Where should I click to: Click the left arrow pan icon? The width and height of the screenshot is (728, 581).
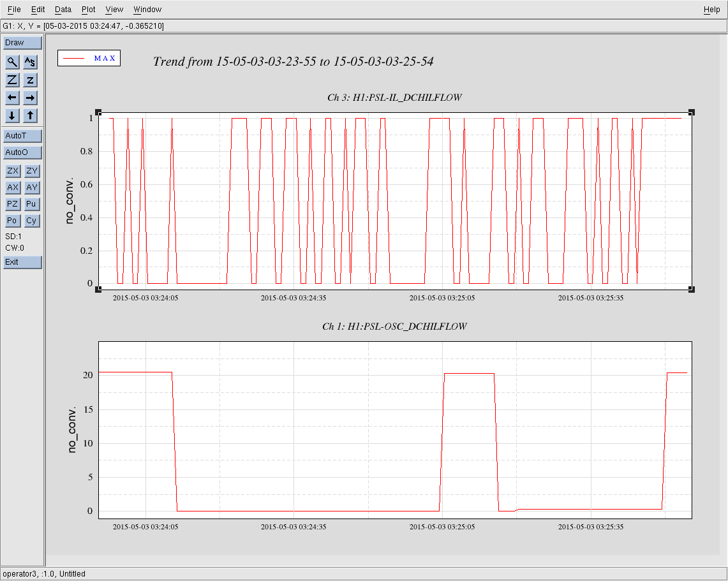[x=13, y=98]
